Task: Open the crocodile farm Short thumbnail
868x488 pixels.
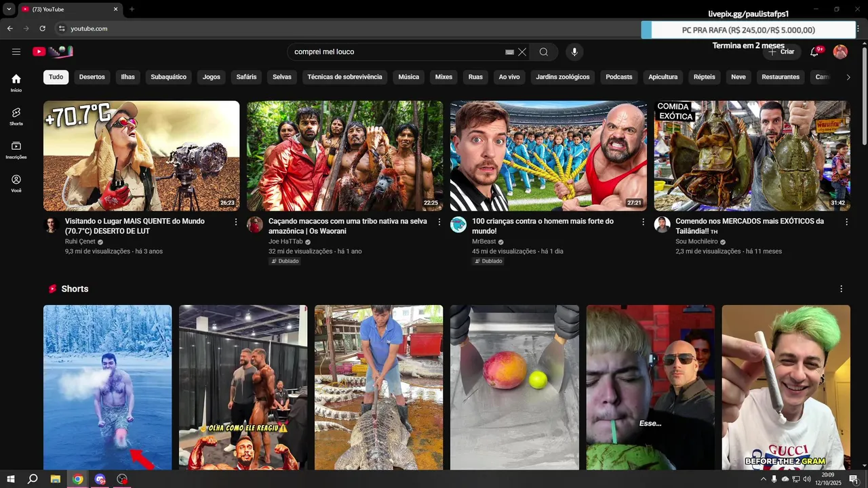Action: [379, 387]
